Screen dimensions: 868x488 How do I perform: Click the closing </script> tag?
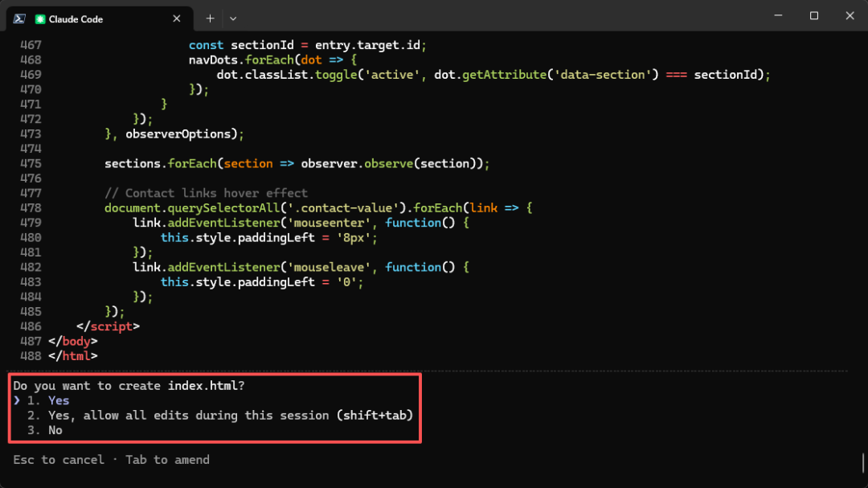tap(108, 327)
